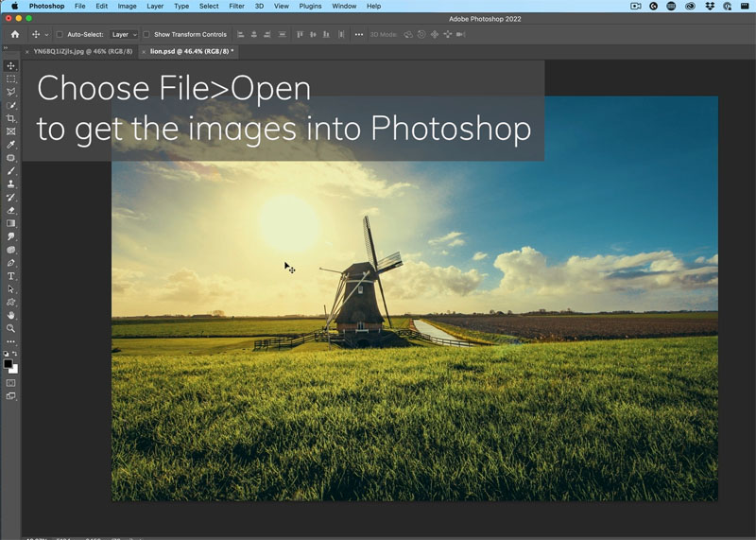Align top edges in options bar
The height and width of the screenshot is (540, 756).
[x=300, y=34]
